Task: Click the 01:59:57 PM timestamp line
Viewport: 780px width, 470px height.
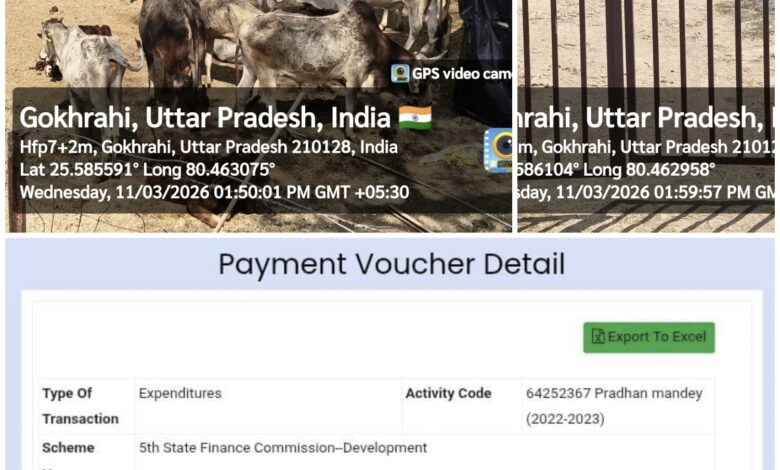Action: click(646, 192)
